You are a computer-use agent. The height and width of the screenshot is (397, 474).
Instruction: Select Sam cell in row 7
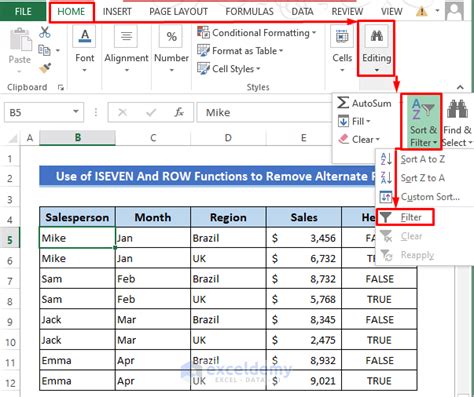click(x=77, y=279)
